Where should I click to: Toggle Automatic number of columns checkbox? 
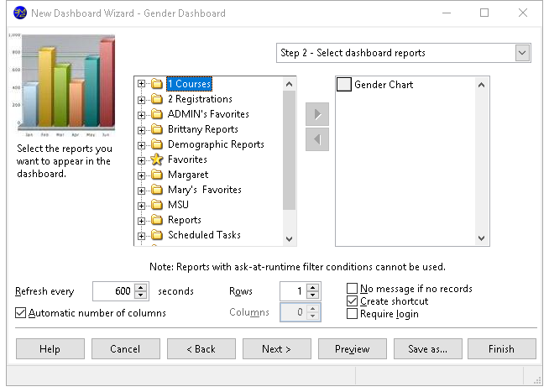[21, 312]
